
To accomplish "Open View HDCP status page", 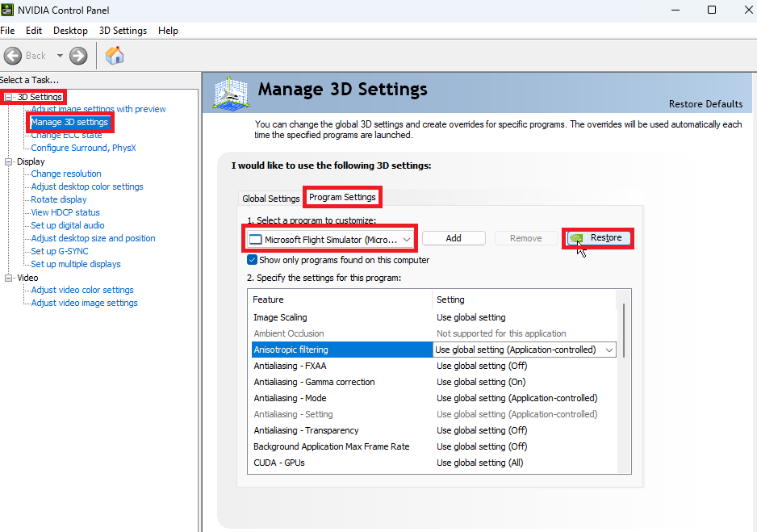I will (65, 212).
